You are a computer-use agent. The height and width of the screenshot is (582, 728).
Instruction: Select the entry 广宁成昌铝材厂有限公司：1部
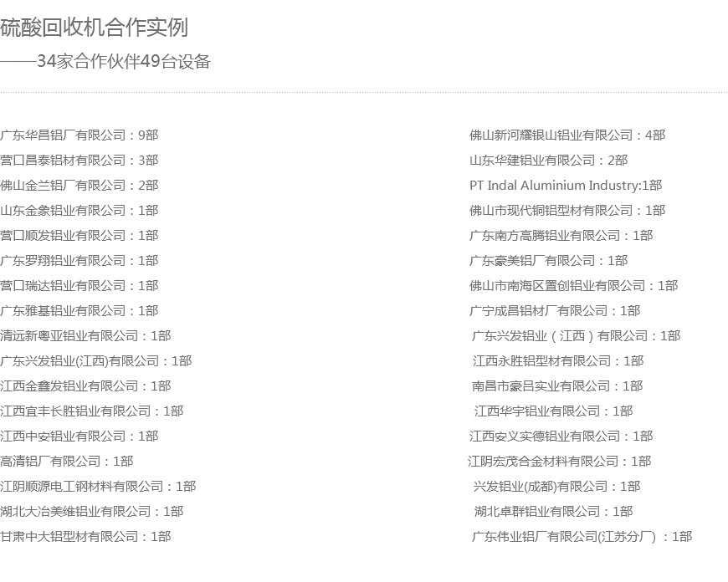[555, 310]
